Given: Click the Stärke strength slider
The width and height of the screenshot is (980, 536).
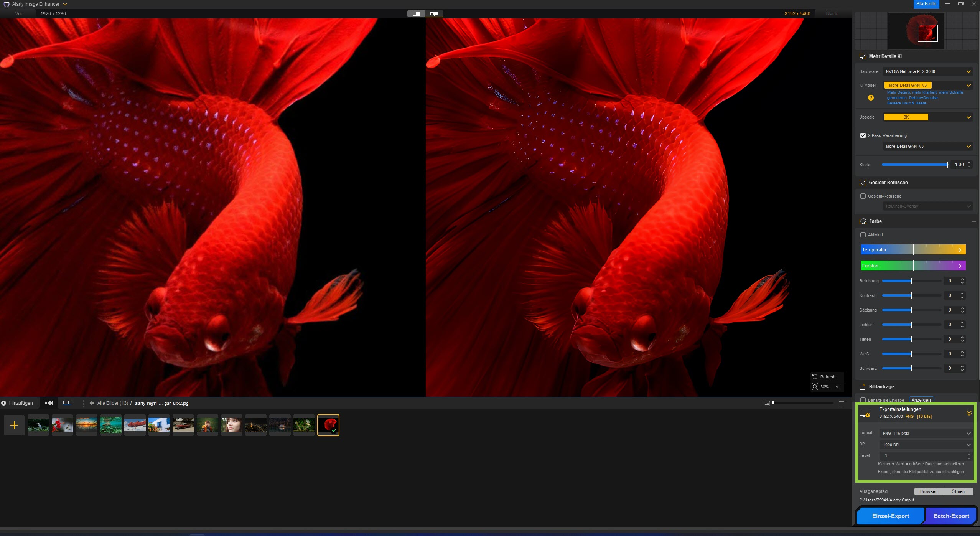Looking at the screenshot, I should click(915, 165).
